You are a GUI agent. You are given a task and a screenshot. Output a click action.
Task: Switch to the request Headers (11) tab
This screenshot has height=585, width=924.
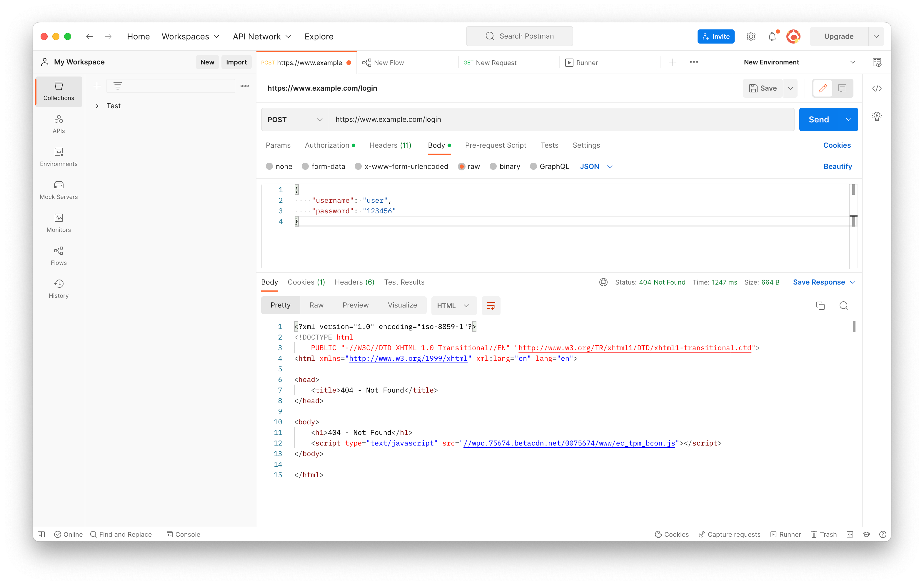click(x=390, y=145)
